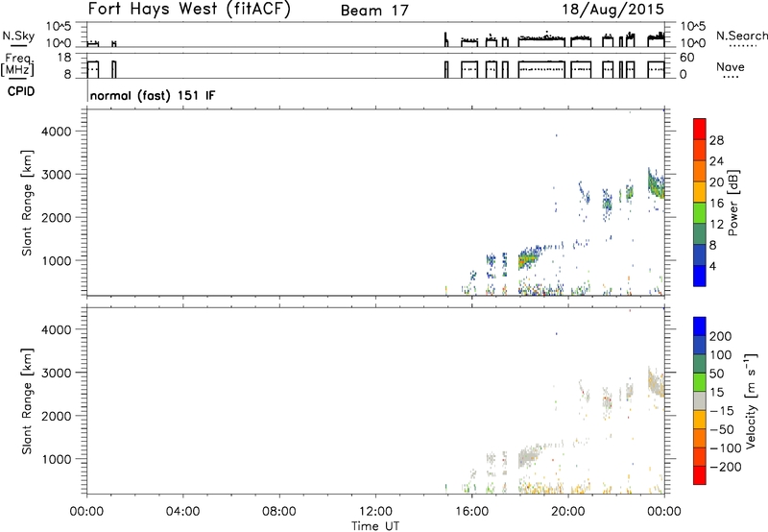768x532 pixels.
Task: Click the 'CPID' label
Action: coord(21,91)
